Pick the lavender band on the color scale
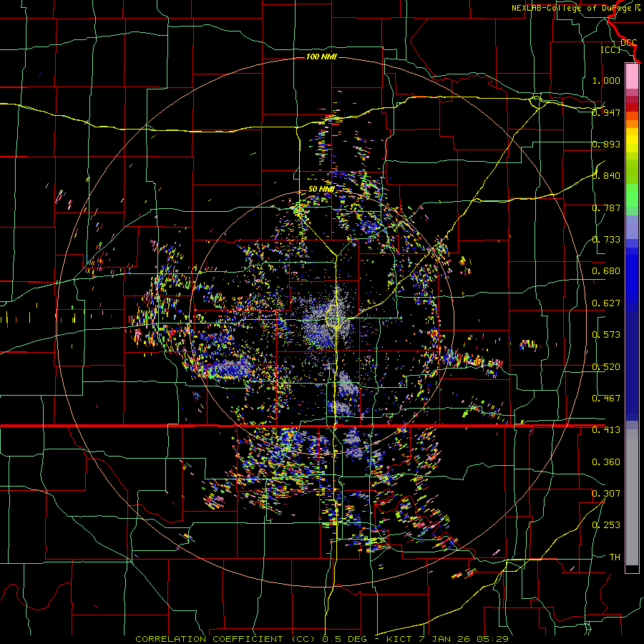 (632, 227)
